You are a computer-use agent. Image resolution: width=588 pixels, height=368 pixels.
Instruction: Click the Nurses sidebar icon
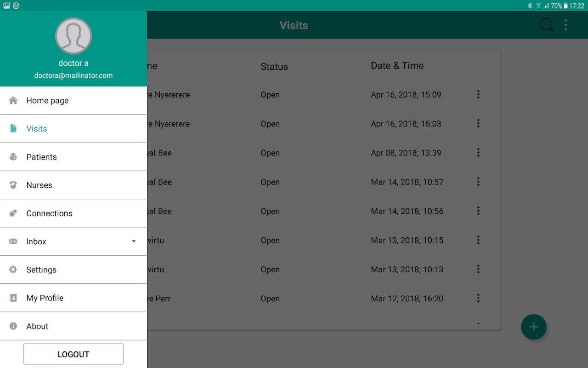coord(13,185)
